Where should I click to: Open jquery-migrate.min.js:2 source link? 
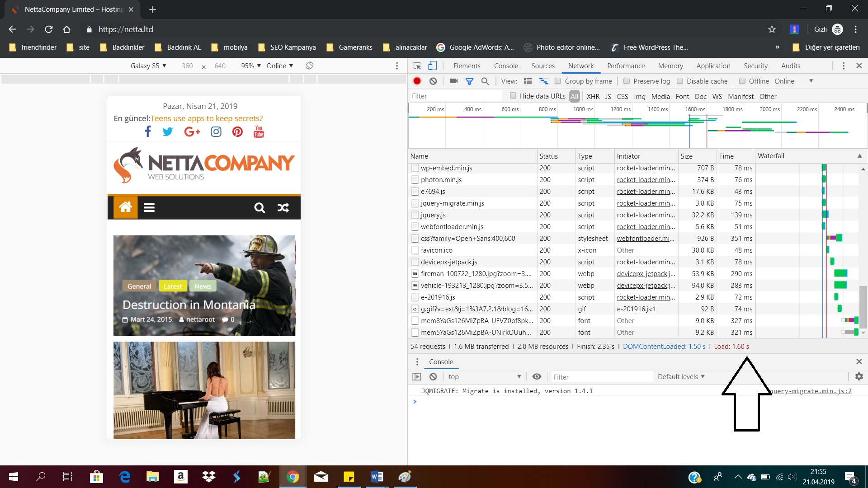[x=811, y=391]
